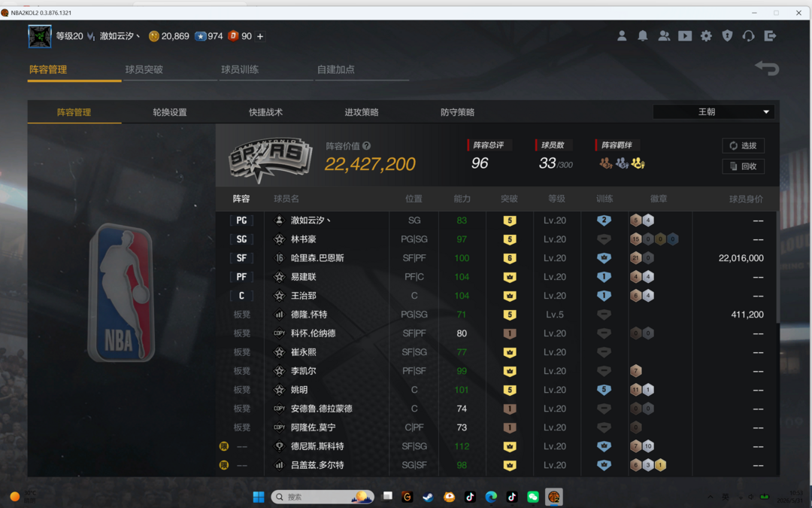Click the 411,200 player value
This screenshot has width=812, height=508.
(x=747, y=315)
